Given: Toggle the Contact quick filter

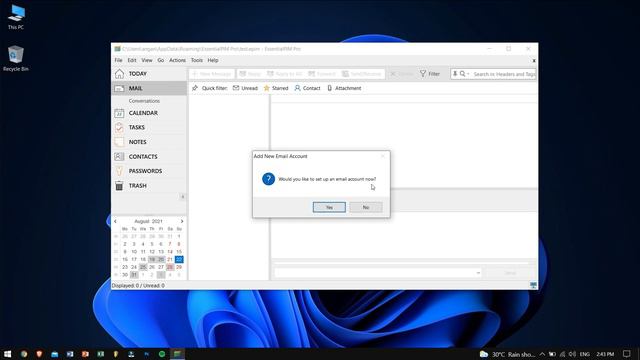Looking at the screenshot, I should [x=307, y=88].
